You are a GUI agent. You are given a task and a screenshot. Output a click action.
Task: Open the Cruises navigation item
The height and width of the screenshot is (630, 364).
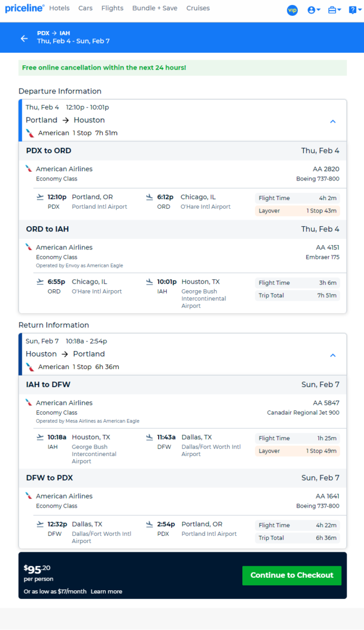[198, 8]
